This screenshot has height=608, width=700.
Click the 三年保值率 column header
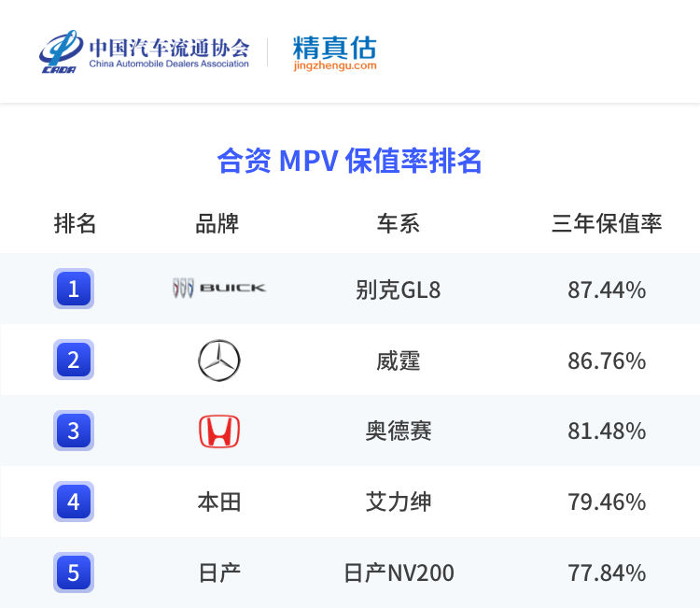pos(607,224)
